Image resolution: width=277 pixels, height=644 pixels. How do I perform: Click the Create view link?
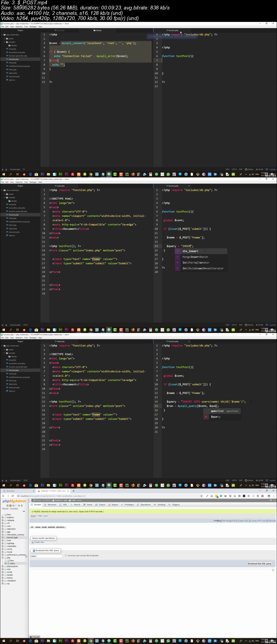click(39, 542)
